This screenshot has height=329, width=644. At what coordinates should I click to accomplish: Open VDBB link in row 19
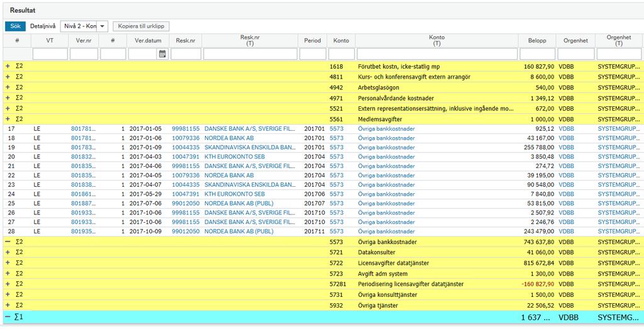coord(567,147)
